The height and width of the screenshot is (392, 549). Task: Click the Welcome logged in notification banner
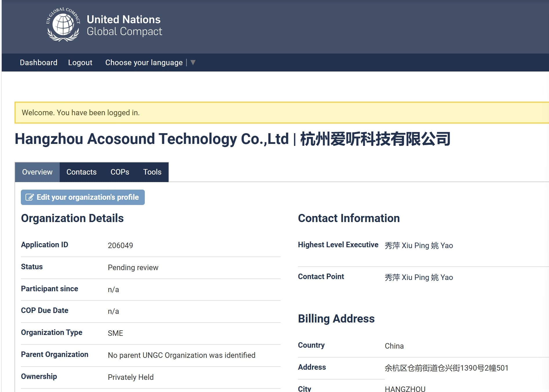tap(282, 113)
